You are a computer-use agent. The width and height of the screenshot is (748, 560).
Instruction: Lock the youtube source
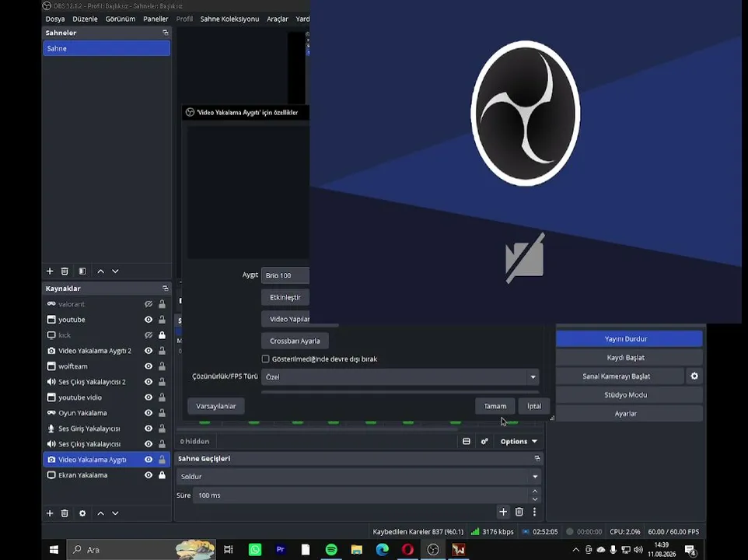pos(163,320)
